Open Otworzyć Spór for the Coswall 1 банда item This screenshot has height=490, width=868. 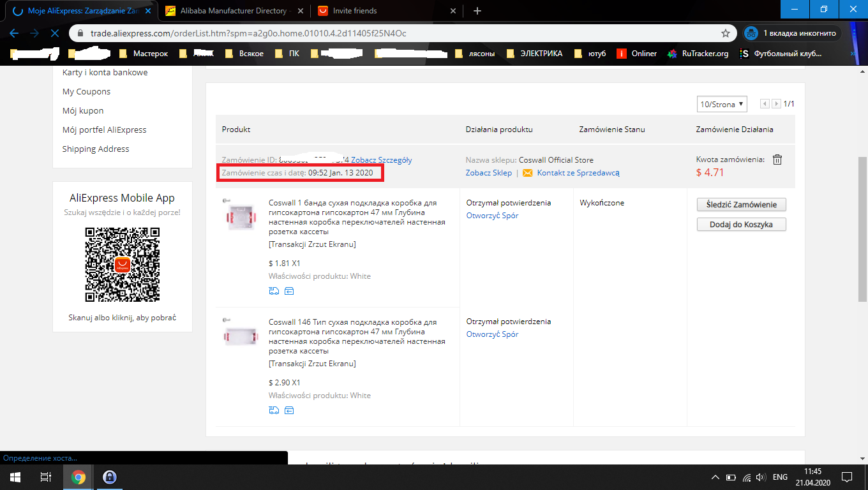pos(492,216)
